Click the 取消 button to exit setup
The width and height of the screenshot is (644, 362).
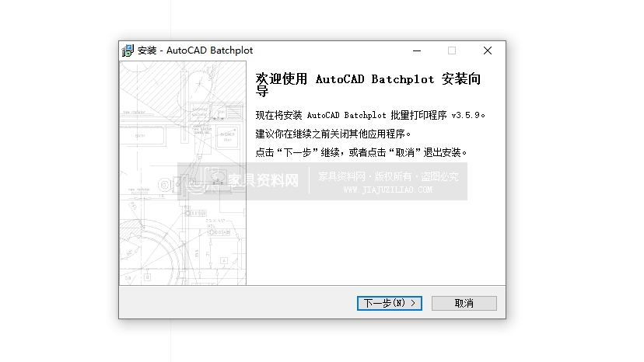464,303
